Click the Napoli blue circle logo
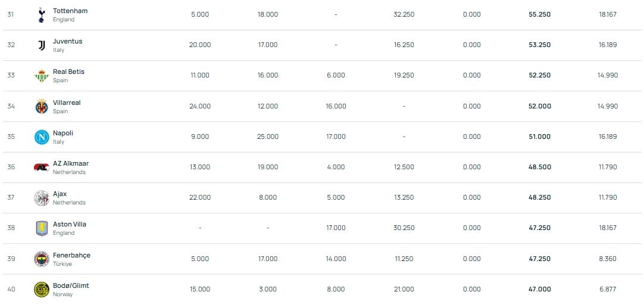The image size is (644, 304). click(x=41, y=137)
